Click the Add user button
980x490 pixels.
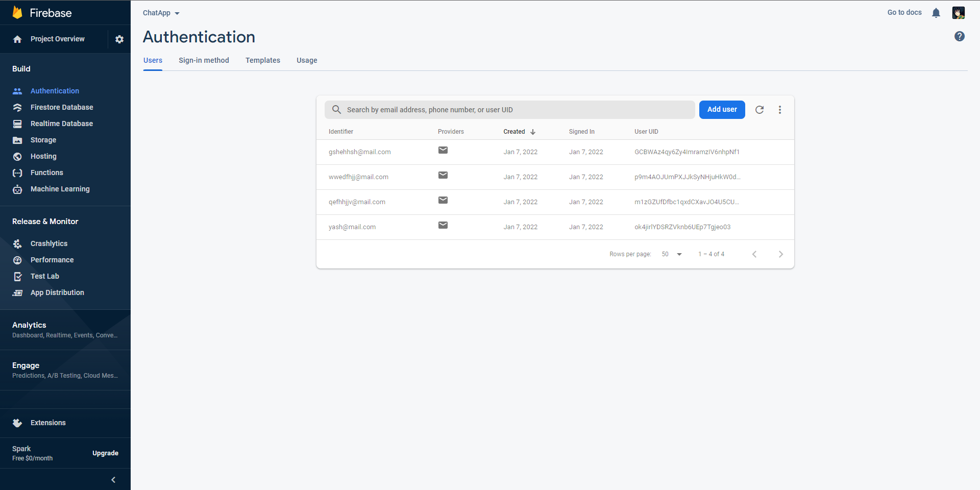722,110
